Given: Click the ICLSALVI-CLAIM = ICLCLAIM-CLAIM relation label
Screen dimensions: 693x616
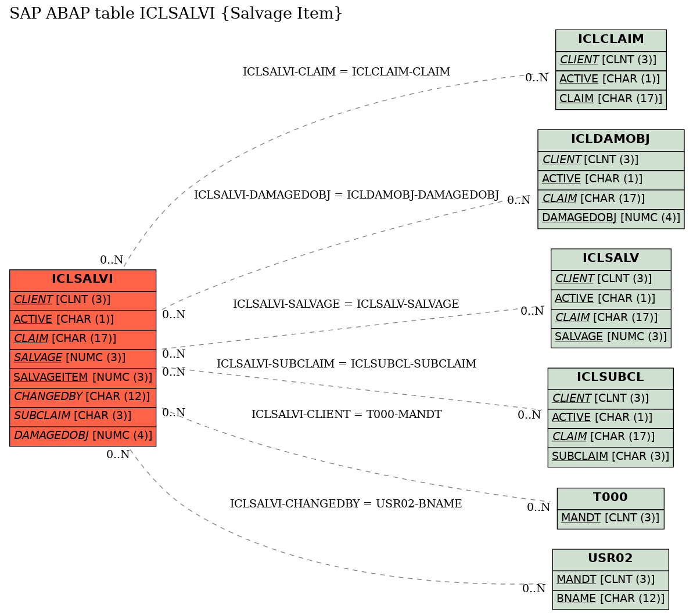Looking at the screenshot, I should pyautogui.click(x=346, y=71).
